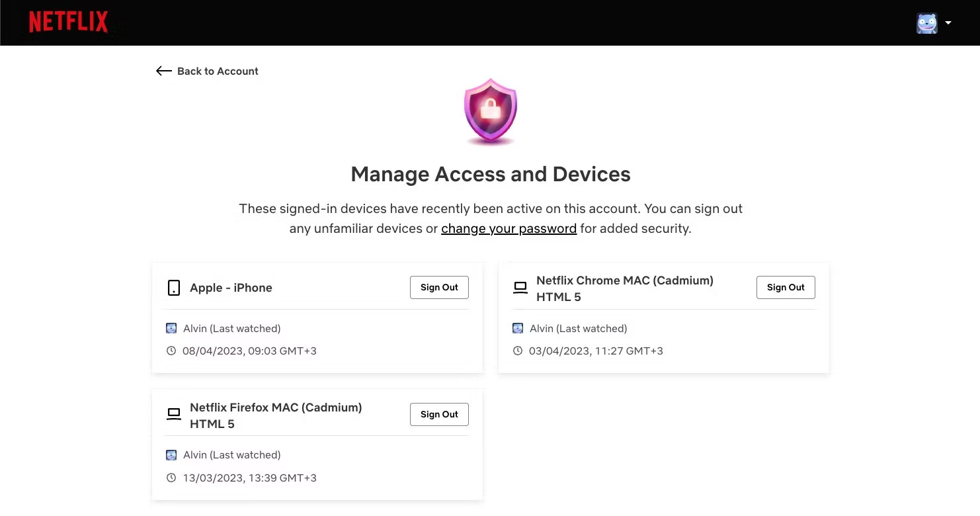This screenshot has width=980, height=516.
Task: Sign out the Apple iPhone device
Action: coord(439,288)
